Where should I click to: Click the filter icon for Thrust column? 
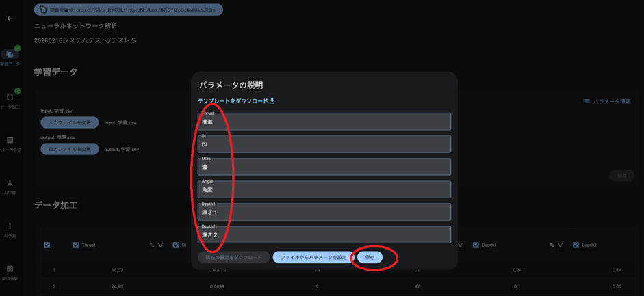click(x=161, y=245)
